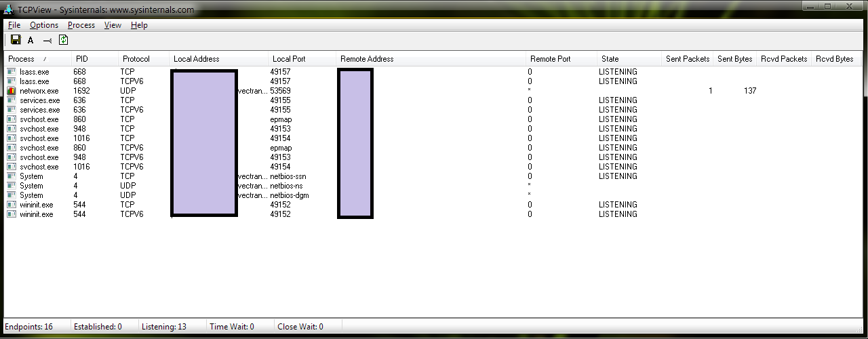This screenshot has width=868, height=339.
Task: Sort by the PID column header
Action: tap(82, 59)
